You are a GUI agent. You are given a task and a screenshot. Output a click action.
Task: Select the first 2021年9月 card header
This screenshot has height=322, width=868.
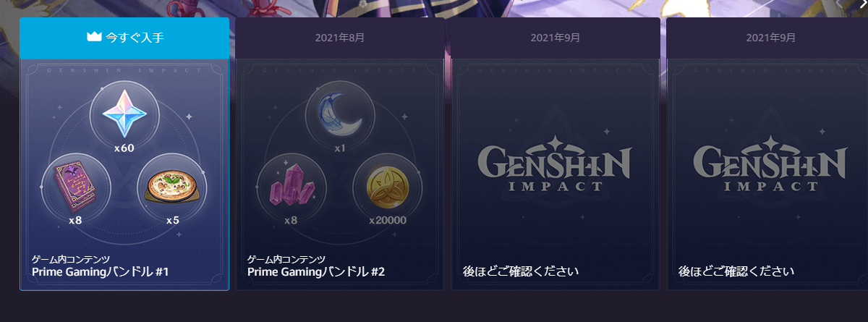coord(556,38)
